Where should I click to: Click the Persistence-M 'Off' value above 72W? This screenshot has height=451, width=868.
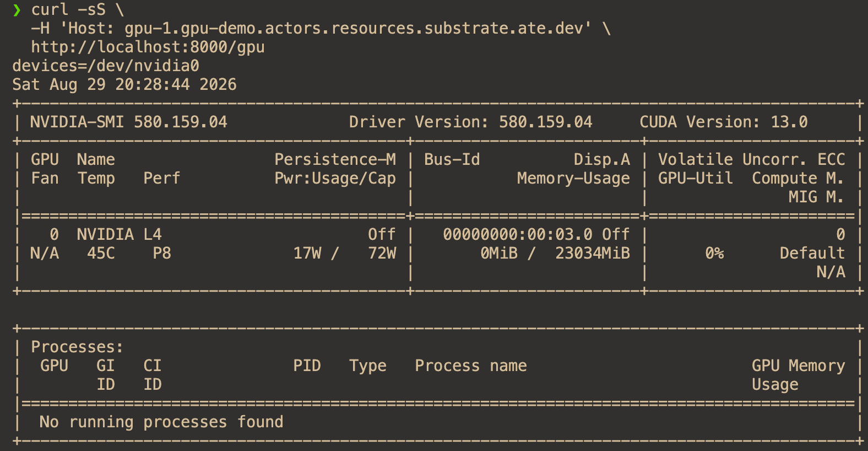click(x=382, y=235)
